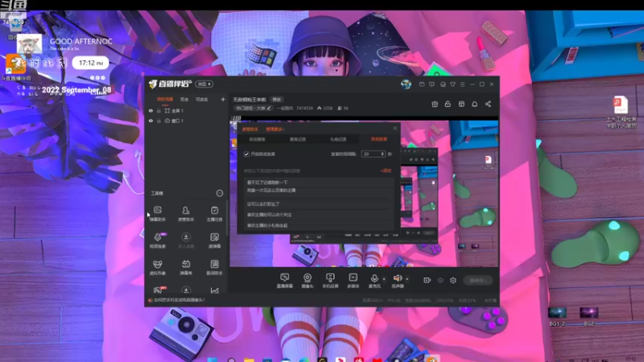Select the 自动发言 tab

[x=378, y=139]
